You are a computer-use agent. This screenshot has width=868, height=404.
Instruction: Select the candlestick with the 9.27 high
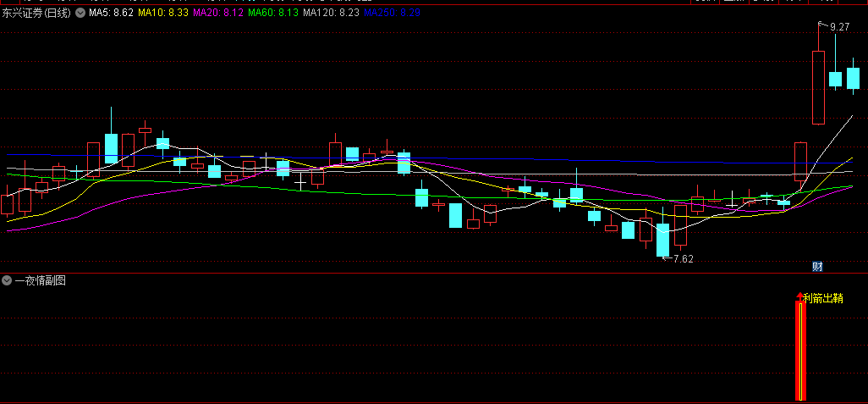pos(818,74)
